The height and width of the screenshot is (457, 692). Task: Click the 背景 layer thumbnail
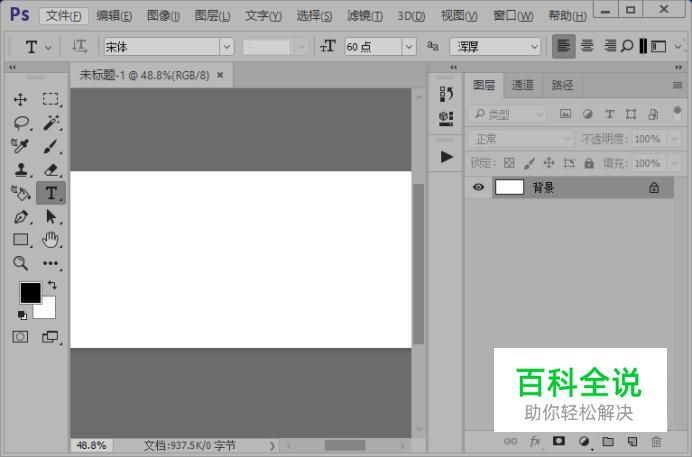(509, 187)
